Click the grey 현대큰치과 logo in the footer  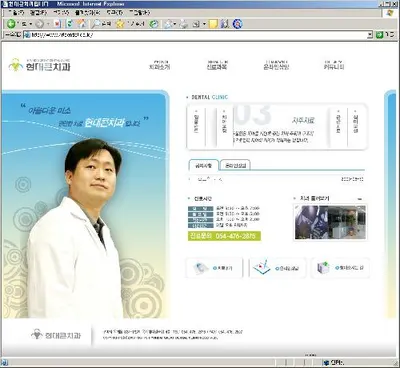click(x=56, y=335)
